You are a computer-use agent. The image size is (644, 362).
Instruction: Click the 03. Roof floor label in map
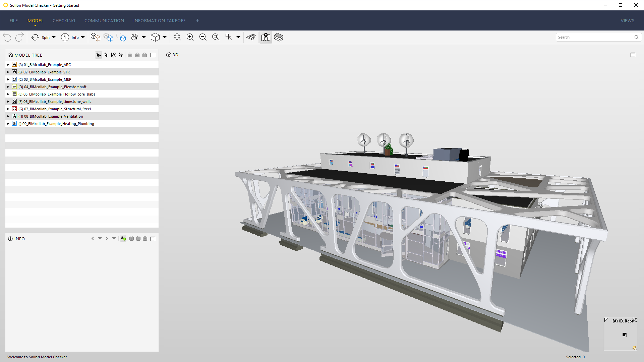[x=623, y=321]
